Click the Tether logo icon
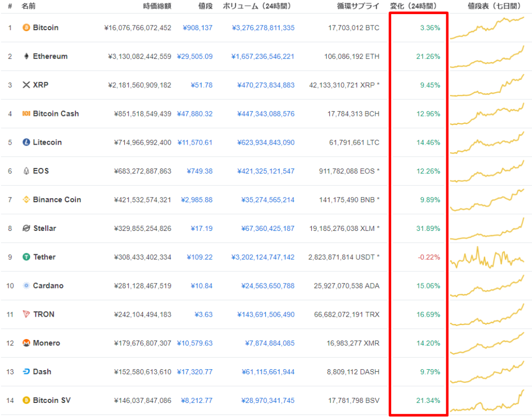Screen dimensions: 532x417 26,257
